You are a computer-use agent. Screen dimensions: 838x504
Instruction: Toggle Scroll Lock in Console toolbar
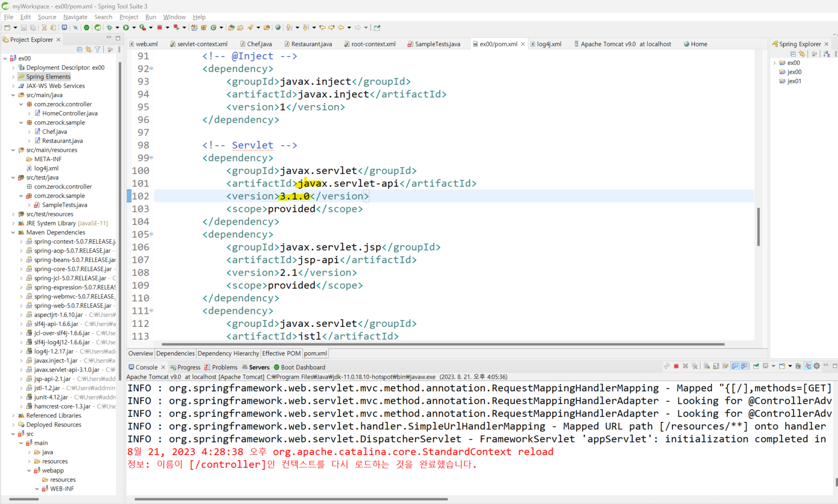[716, 366]
